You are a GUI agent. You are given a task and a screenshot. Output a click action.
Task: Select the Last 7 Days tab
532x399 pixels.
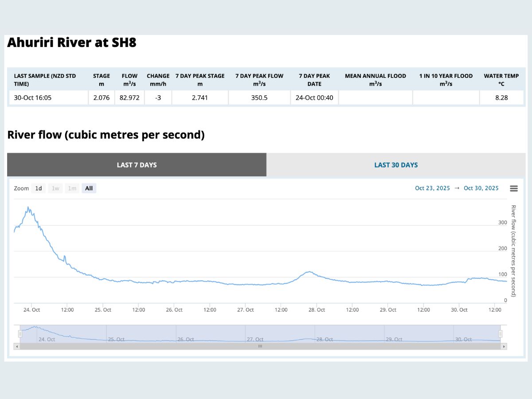pyautogui.click(x=137, y=165)
